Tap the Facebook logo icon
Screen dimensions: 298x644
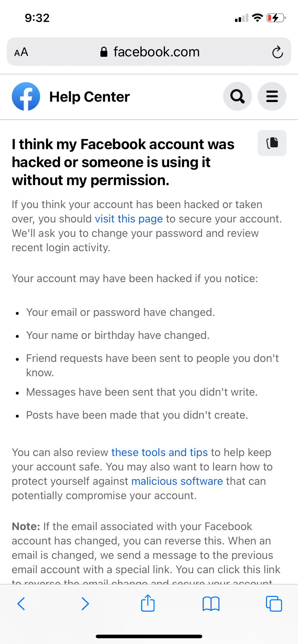[26, 96]
